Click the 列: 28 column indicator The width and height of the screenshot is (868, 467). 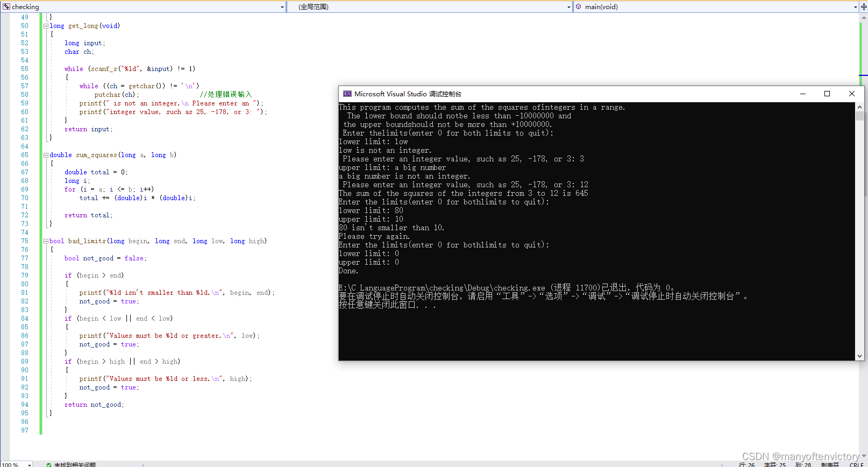tap(803, 464)
